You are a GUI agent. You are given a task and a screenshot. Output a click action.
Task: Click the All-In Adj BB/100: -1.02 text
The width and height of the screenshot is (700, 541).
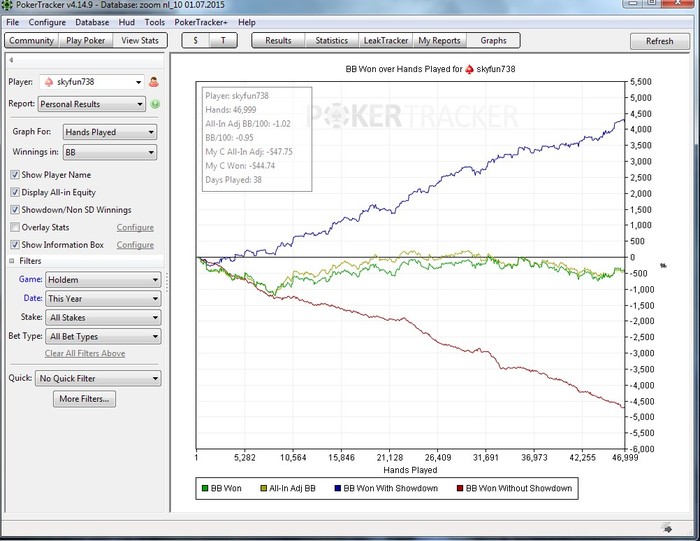248,124
